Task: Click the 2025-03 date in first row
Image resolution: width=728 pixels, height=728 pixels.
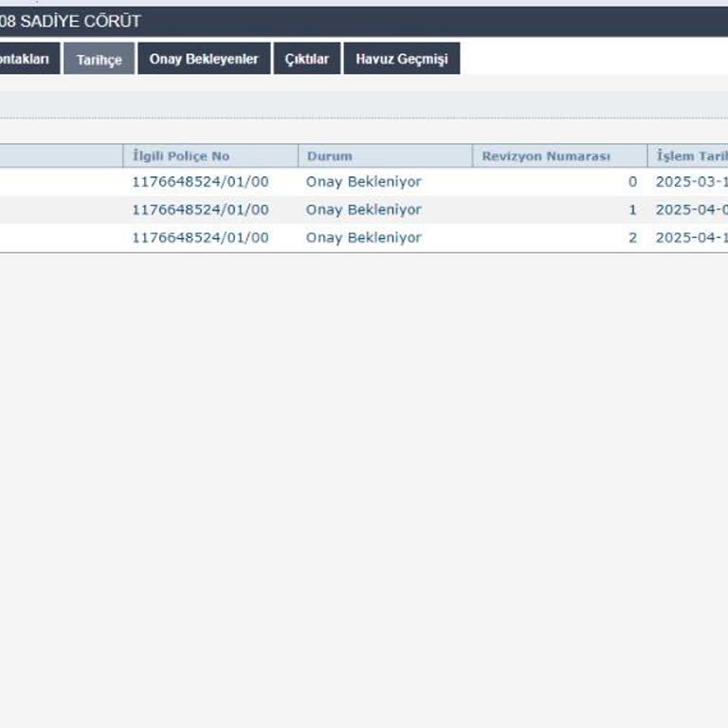Action: pos(691,182)
